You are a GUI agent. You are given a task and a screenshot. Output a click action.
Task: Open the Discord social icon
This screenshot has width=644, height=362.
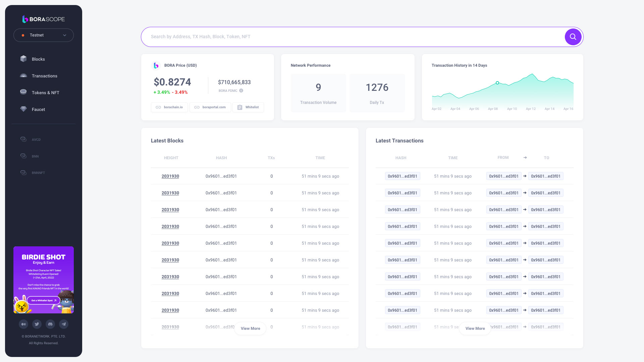50,324
